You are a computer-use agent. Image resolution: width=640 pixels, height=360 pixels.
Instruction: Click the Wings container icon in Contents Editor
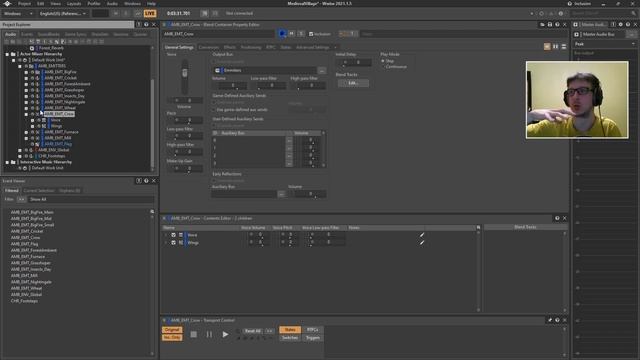click(x=181, y=242)
